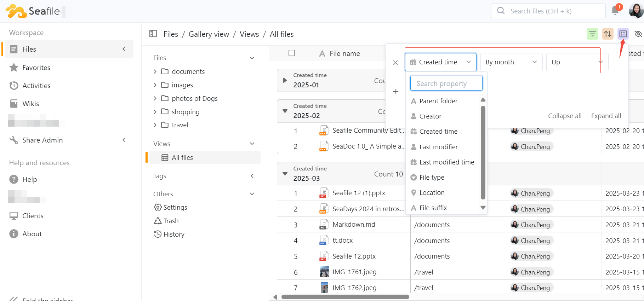This screenshot has width=644, height=301.
Task: Click the group-by icon in toolbar
Action: 623,34
